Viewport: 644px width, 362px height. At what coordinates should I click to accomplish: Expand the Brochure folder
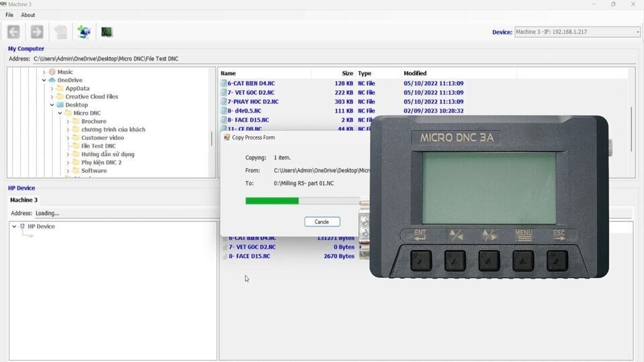[x=68, y=121]
